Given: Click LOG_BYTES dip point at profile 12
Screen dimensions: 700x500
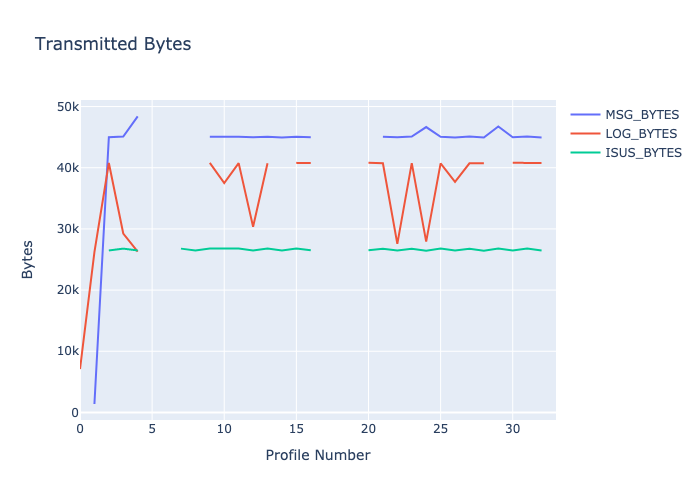Looking at the screenshot, I should tap(253, 226).
